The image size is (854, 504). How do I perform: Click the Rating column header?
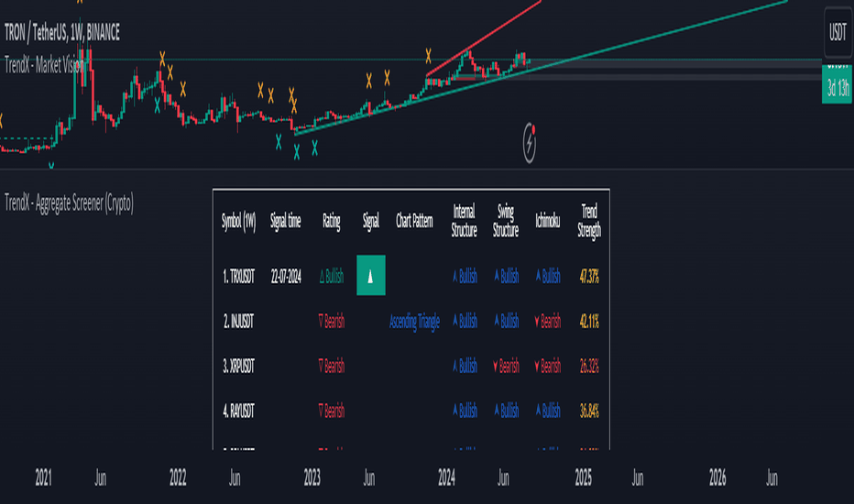coord(331,221)
